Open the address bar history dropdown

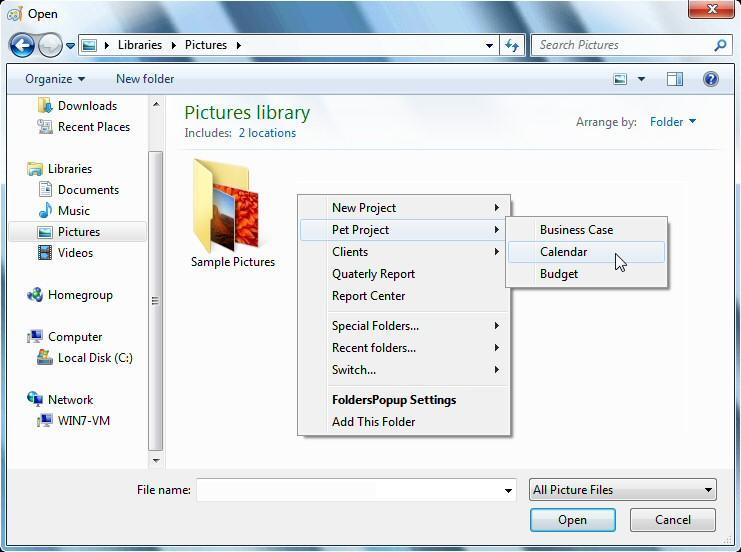tap(489, 45)
